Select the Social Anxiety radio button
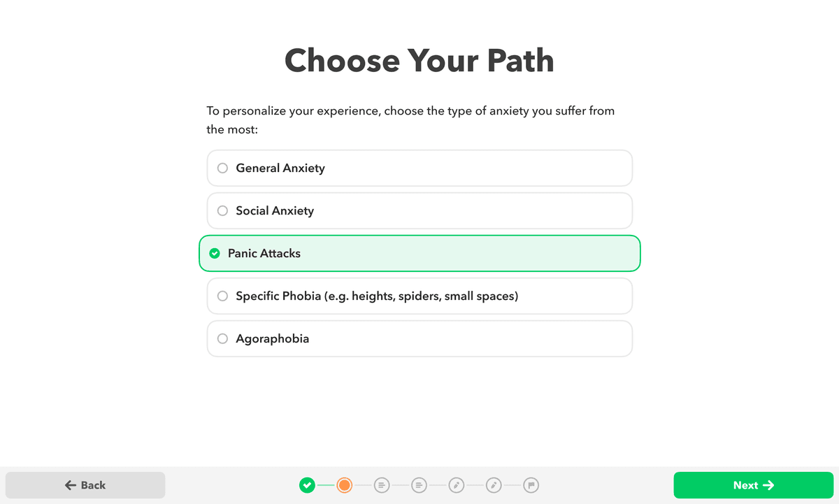The height and width of the screenshot is (504, 839). tap(222, 210)
